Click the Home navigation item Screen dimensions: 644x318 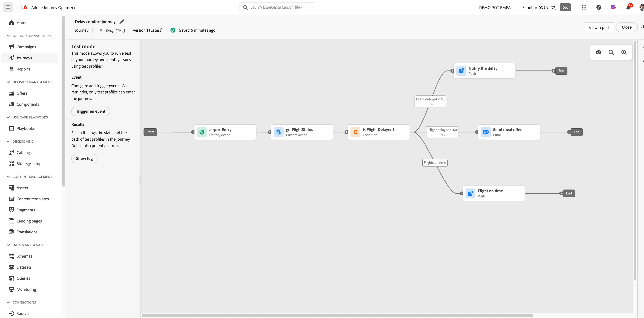[x=29, y=23]
